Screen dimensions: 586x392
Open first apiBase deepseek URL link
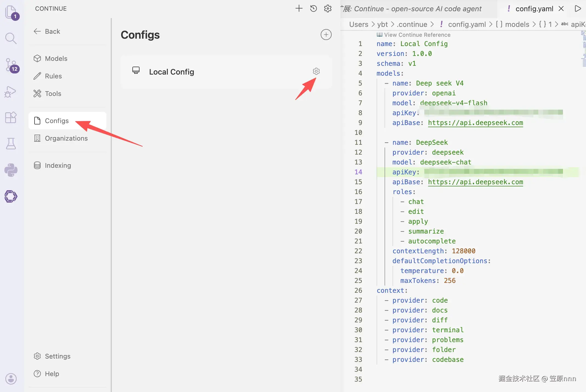tap(475, 123)
